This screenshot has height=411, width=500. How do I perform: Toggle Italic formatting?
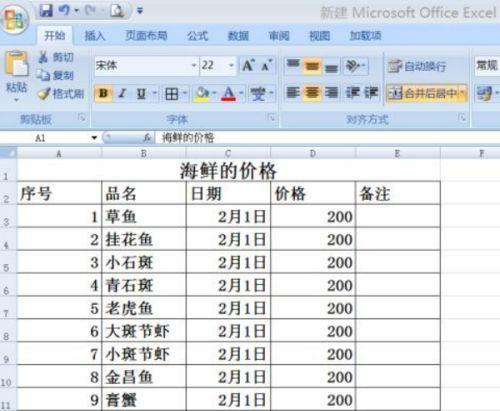(122, 94)
